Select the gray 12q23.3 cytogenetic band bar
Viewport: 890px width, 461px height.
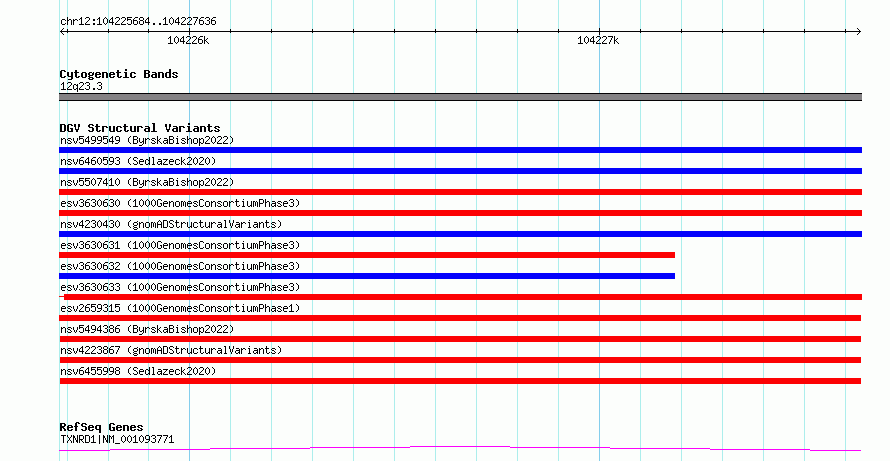click(x=460, y=97)
